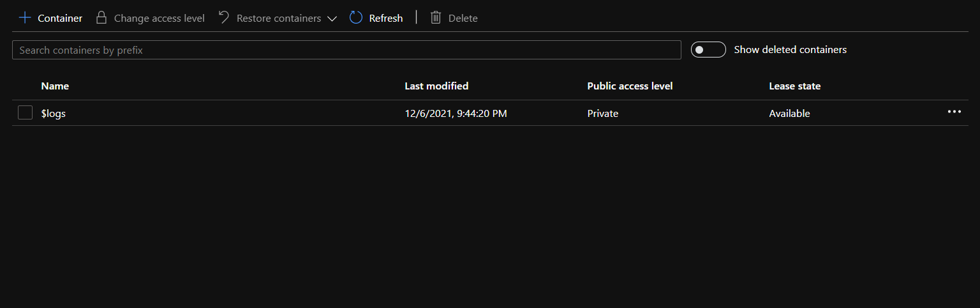Click the Show deleted containers label
Screen dimensions: 980x308
[790, 50]
